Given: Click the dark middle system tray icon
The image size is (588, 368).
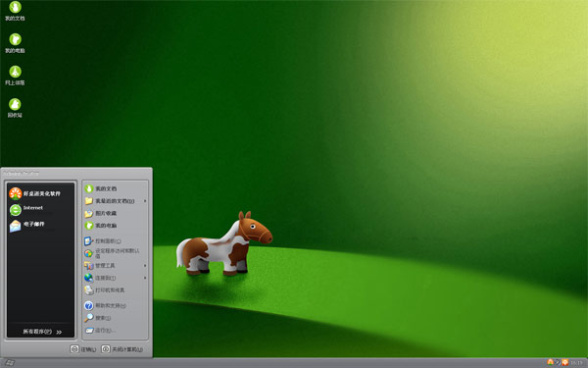Looking at the screenshot, I should pyautogui.click(x=558, y=362).
